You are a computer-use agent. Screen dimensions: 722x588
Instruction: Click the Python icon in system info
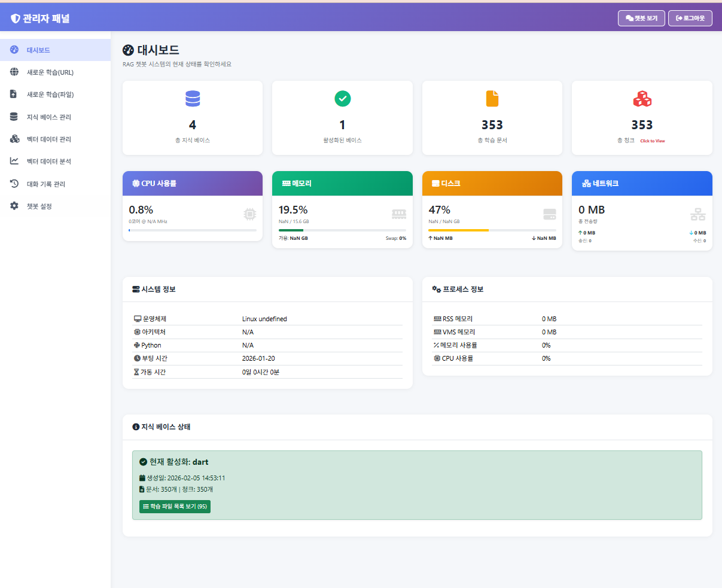pyautogui.click(x=137, y=345)
